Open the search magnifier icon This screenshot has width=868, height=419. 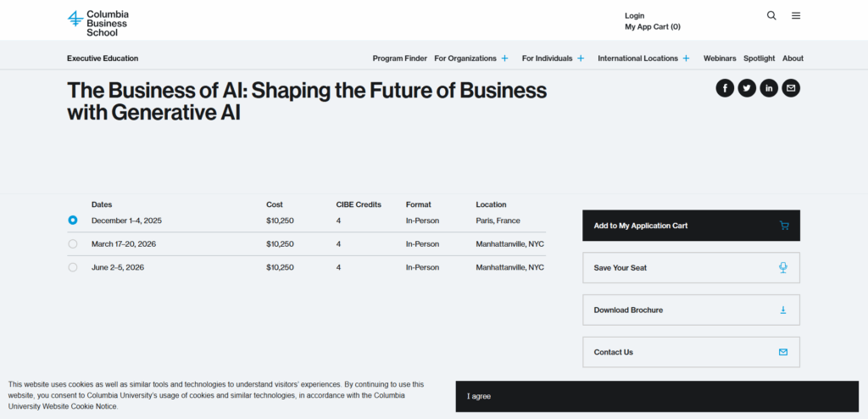pyautogui.click(x=771, y=15)
